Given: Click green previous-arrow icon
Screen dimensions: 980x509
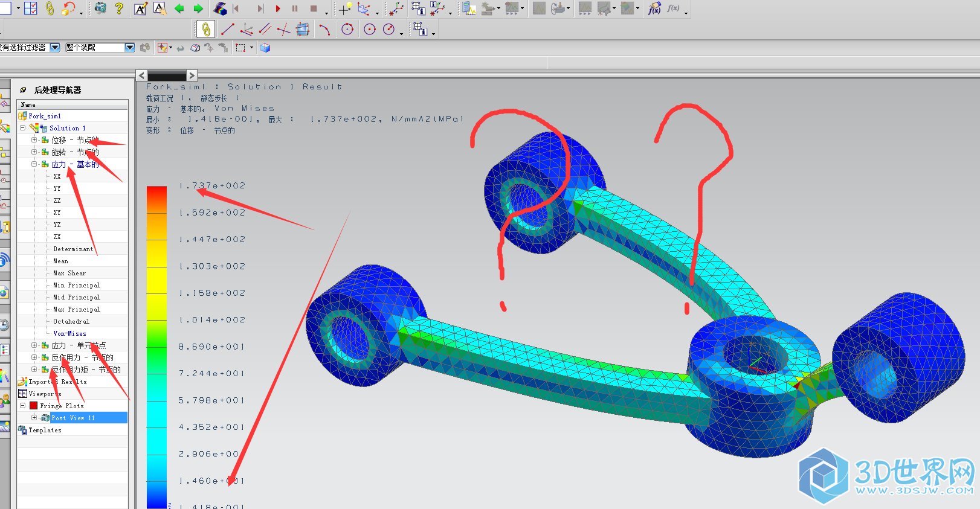Looking at the screenshot, I should 179,8.
